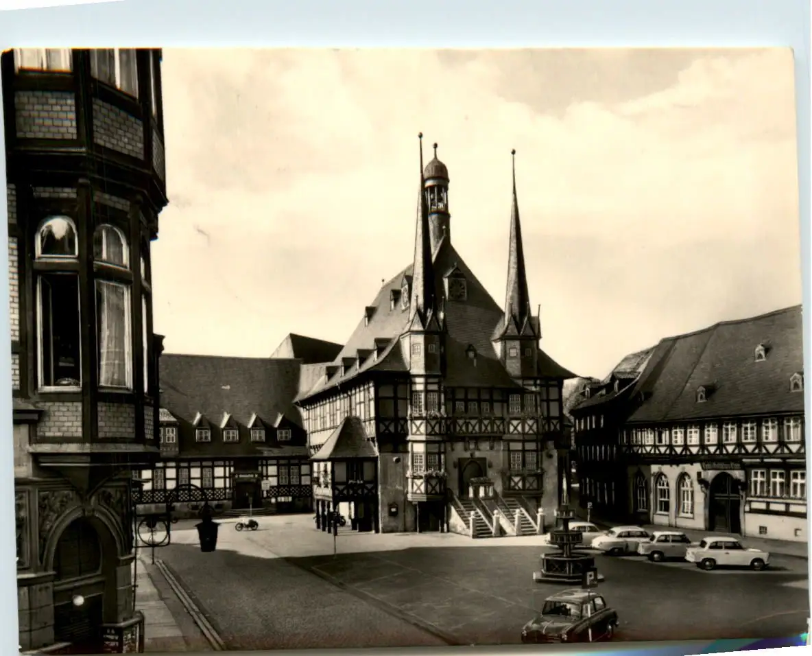Click the second parked car from the right

[x=665, y=546]
